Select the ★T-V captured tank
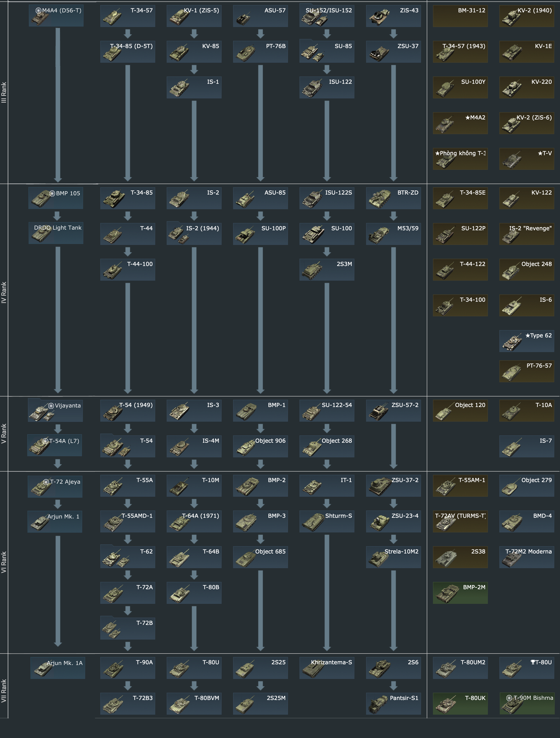The height and width of the screenshot is (738, 560). (x=527, y=158)
